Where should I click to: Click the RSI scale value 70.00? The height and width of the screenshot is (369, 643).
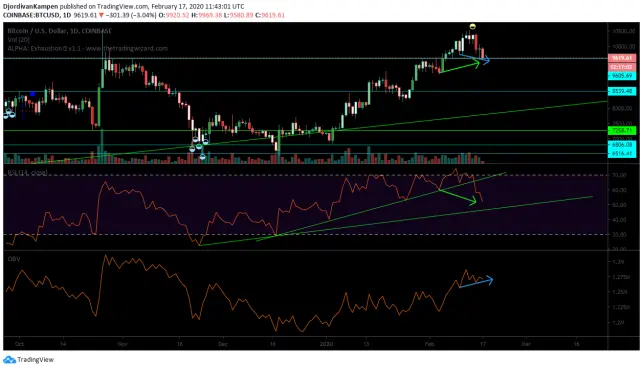click(619, 175)
